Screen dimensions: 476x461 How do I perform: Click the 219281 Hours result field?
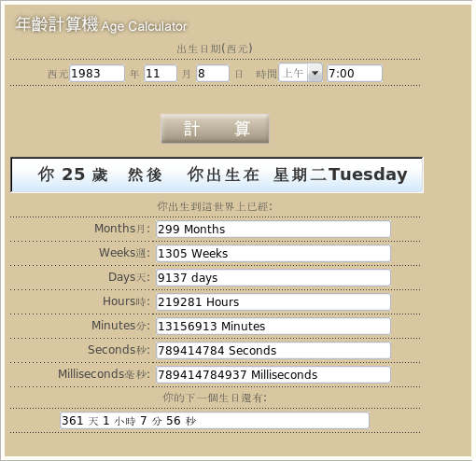(x=273, y=302)
